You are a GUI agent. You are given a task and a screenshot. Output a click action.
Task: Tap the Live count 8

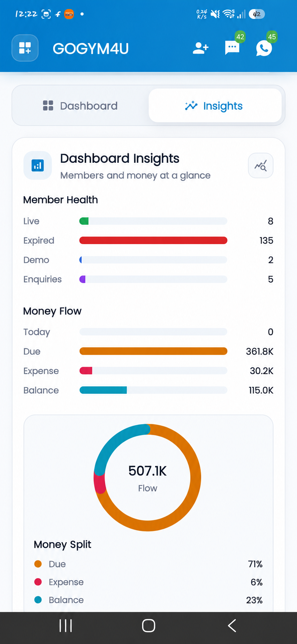[x=271, y=221]
